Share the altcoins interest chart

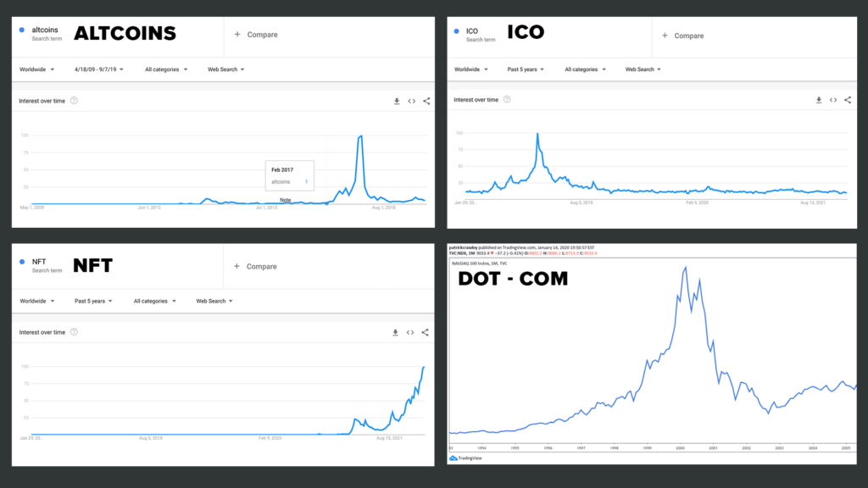426,101
